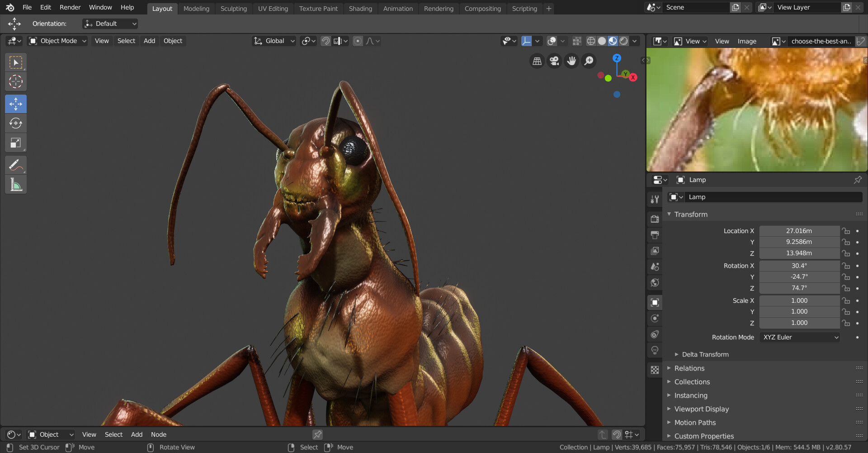
Task: Open the Render properties tab
Action: coord(655,219)
